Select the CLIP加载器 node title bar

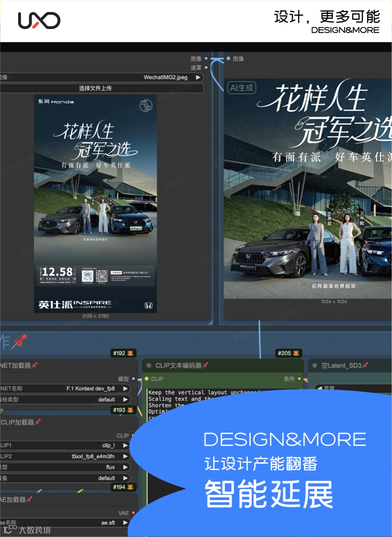pyautogui.click(x=69, y=422)
